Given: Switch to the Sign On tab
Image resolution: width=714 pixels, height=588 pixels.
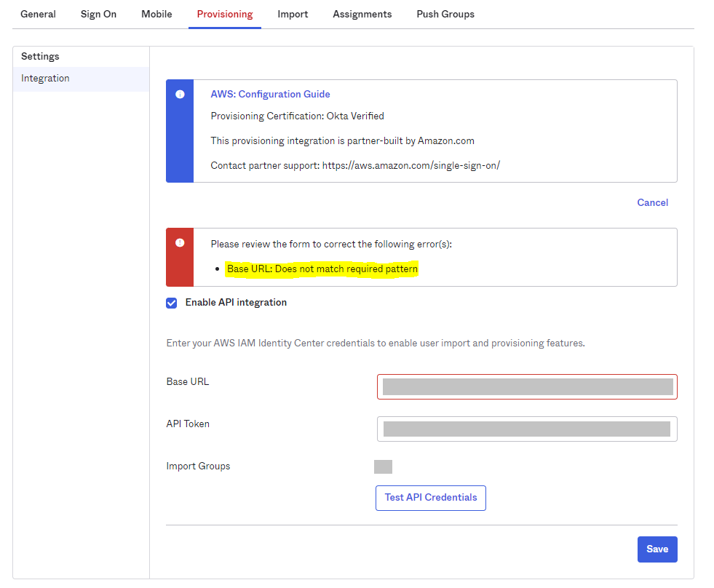Looking at the screenshot, I should pyautogui.click(x=98, y=15).
